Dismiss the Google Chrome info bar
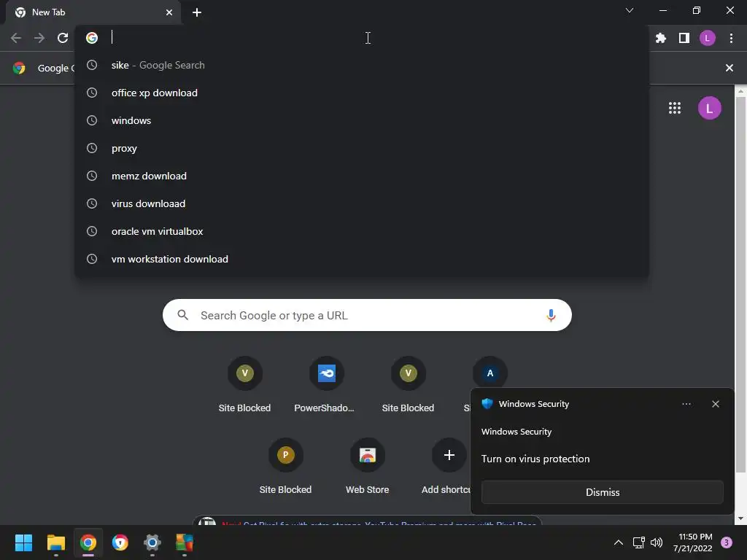 pyautogui.click(x=729, y=68)
